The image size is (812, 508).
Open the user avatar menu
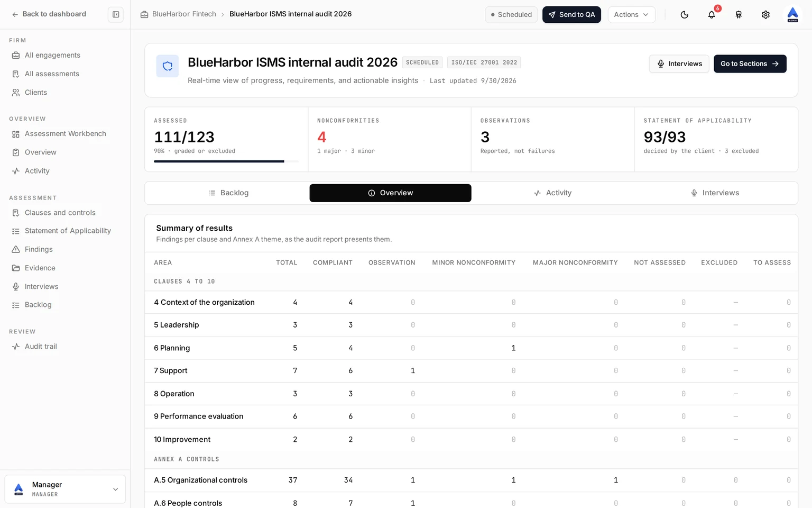tap(792, 14)
